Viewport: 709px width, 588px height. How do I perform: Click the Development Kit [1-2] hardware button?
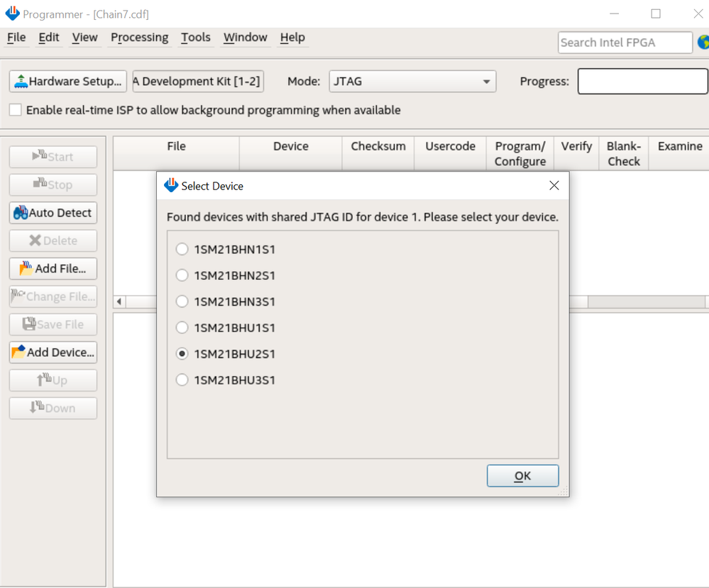(198, 82)
